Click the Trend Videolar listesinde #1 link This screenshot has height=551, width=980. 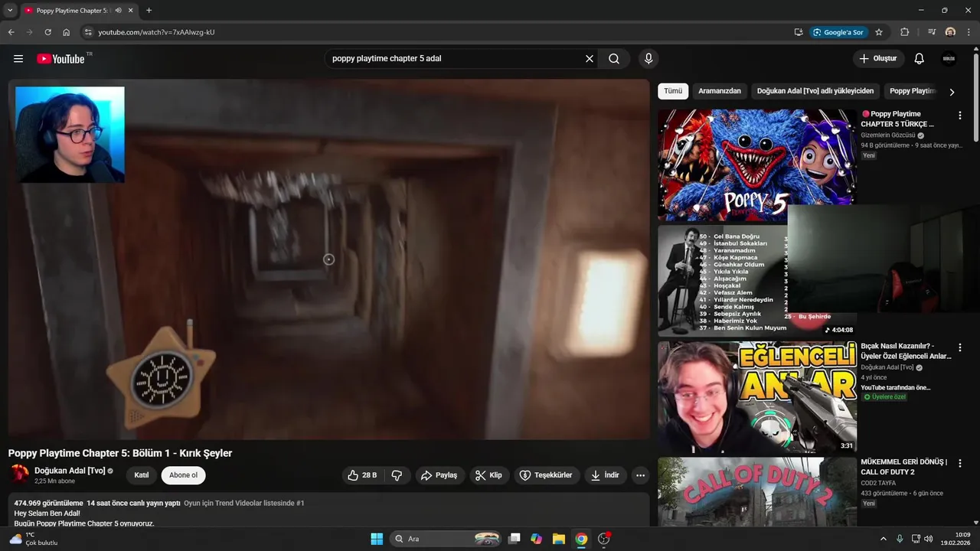(244, 504)
